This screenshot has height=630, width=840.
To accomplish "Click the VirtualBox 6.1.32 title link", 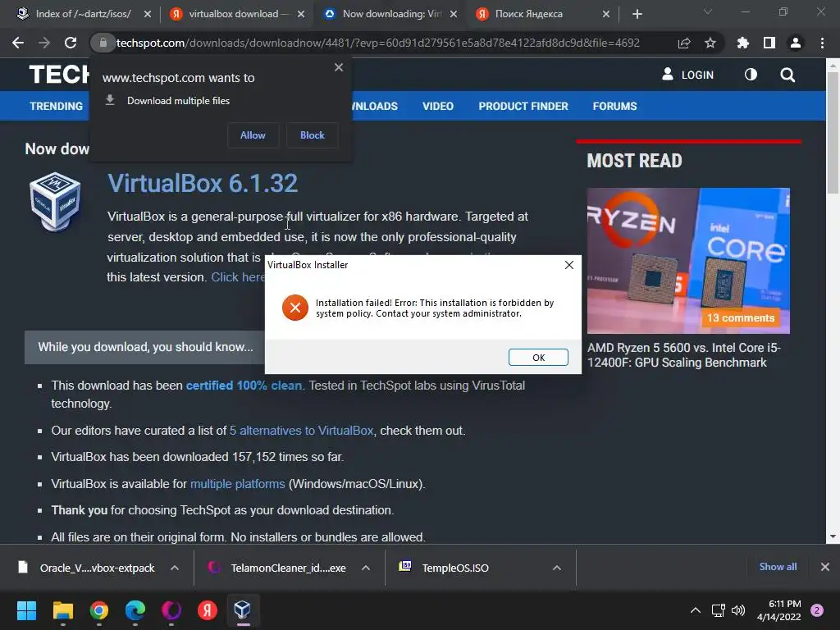I will [x=203, y=183].
